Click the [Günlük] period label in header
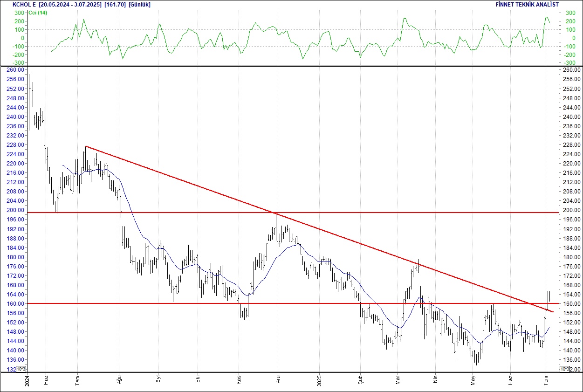This screenshot has width=583, height=392. point(139,5)
